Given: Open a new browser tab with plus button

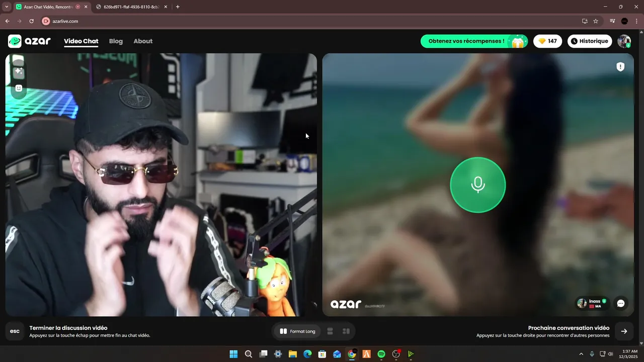Looking at the screenshot, I should click(178, 7).
